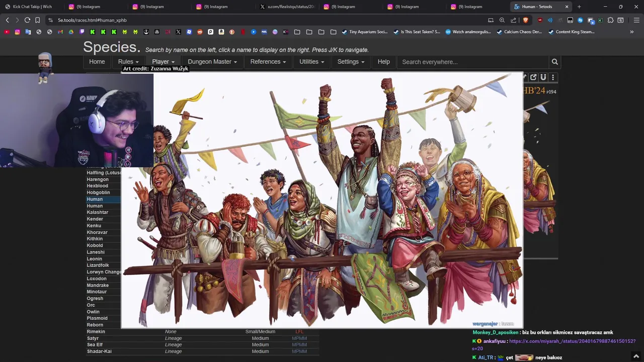Select Loxodon in the species list
Image resolution: width=644 pixels, height=362 pixels.
click(97, 279)
